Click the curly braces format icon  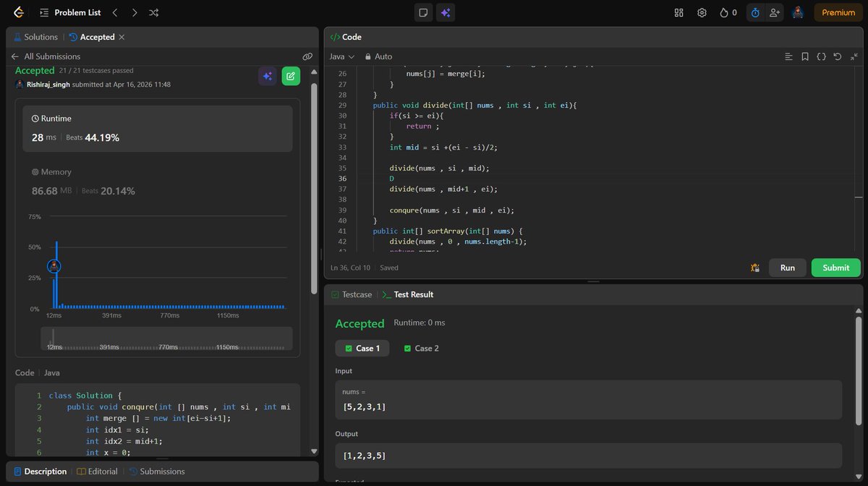pyautogui.click(x=822, y=56)
